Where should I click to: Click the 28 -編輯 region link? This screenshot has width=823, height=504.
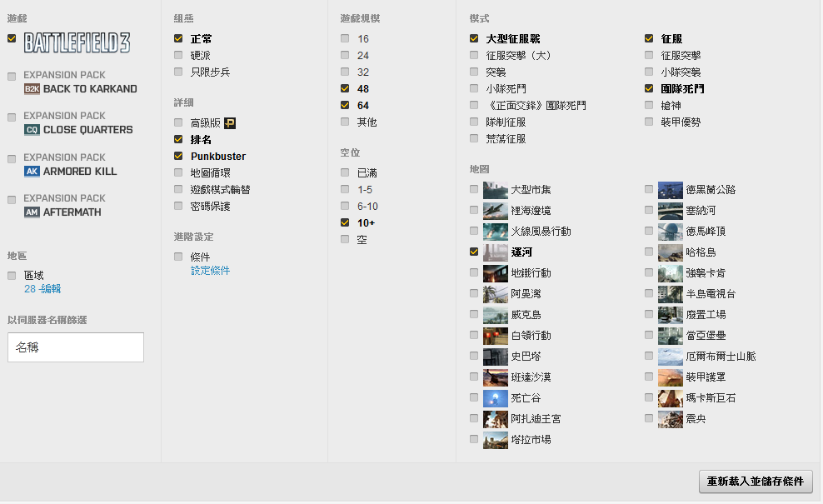click(42, 289)
